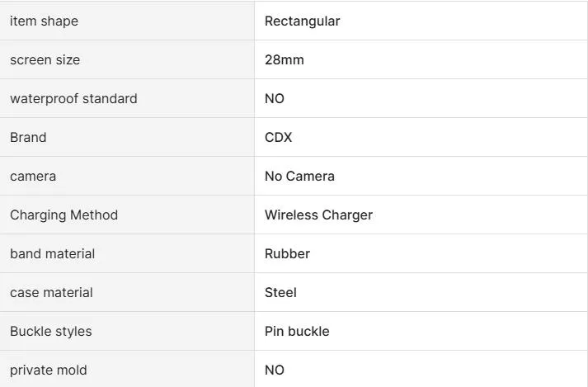This screenshot has height=387, width=588.
Task: Select the '28mm' screen size value
Action: 284,60
